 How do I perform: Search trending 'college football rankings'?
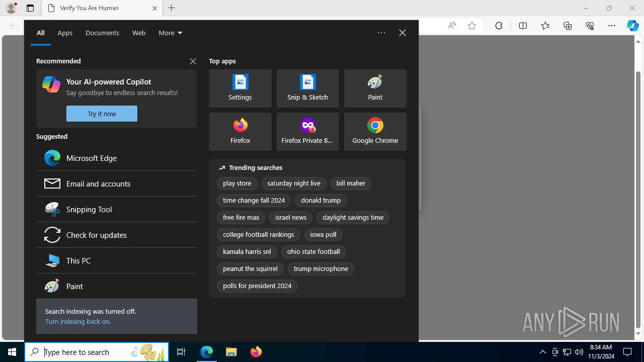pyautogui.click(x=259, y=235)
